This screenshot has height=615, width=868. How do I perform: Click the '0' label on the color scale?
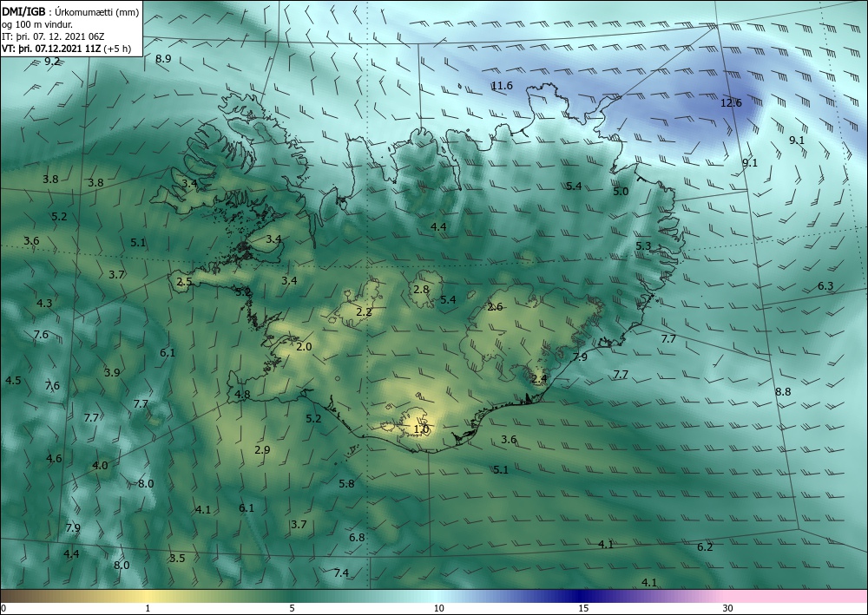(x=3, y=609)
